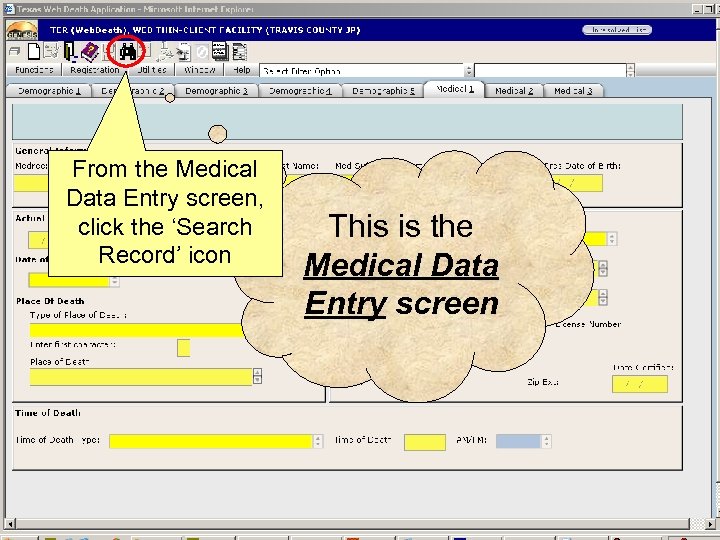Click the greyed form-edit icon beside new document

(x=51, y=51)
